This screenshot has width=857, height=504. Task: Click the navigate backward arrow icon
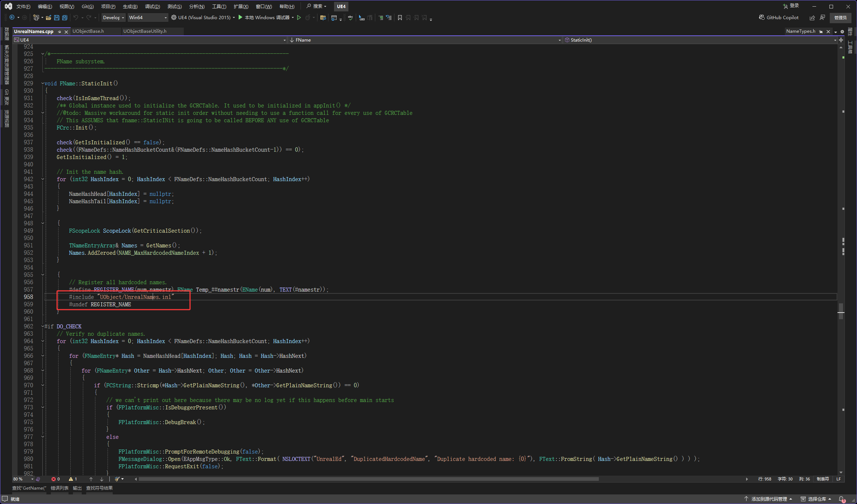pos(12,18)
